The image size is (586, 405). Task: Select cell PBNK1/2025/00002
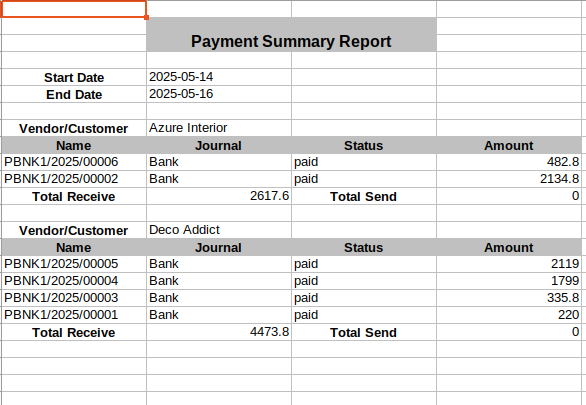pyautogui.click(x=74, y=179)
